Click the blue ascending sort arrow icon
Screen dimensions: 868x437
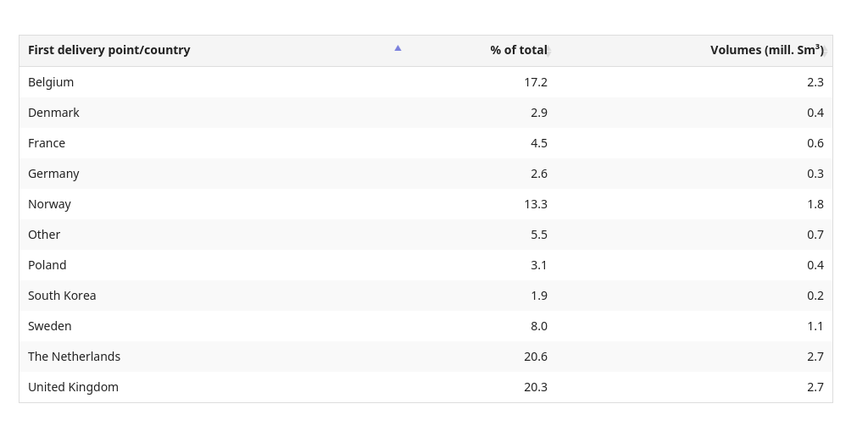click(398, 48)
